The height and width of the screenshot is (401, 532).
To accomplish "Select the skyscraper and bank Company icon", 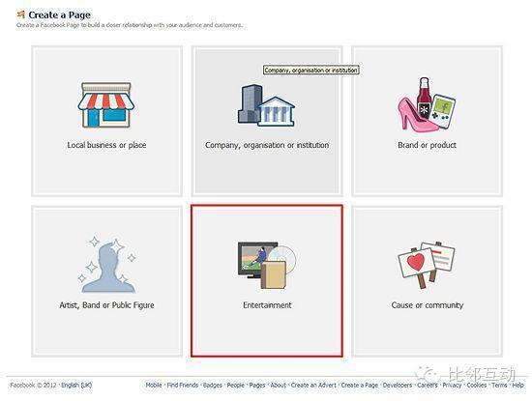I will click(x=266, y=105).
